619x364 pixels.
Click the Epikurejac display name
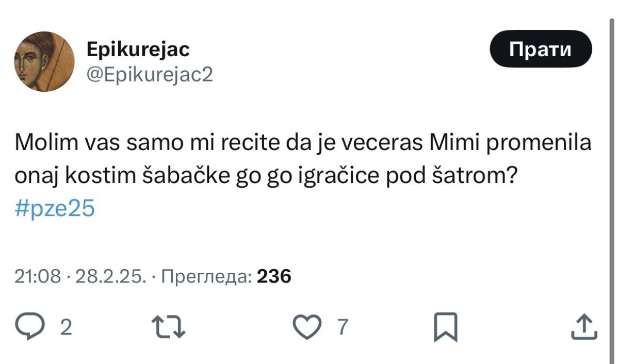pyautogui.click(x=138, y=50)
